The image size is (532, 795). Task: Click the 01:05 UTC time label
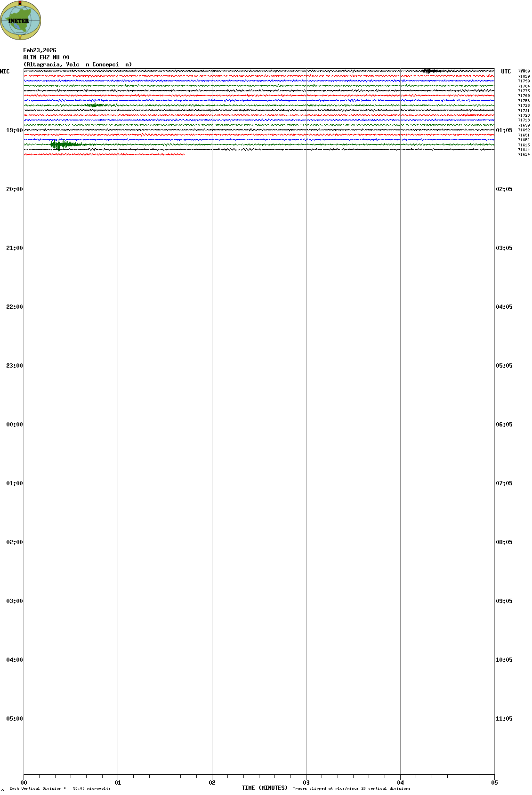pos(504,130)
